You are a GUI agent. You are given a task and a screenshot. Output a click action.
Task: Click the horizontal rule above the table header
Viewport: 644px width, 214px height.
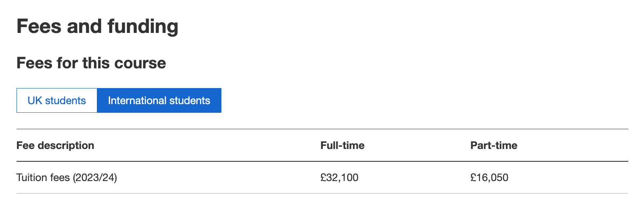tap(322, 129)
